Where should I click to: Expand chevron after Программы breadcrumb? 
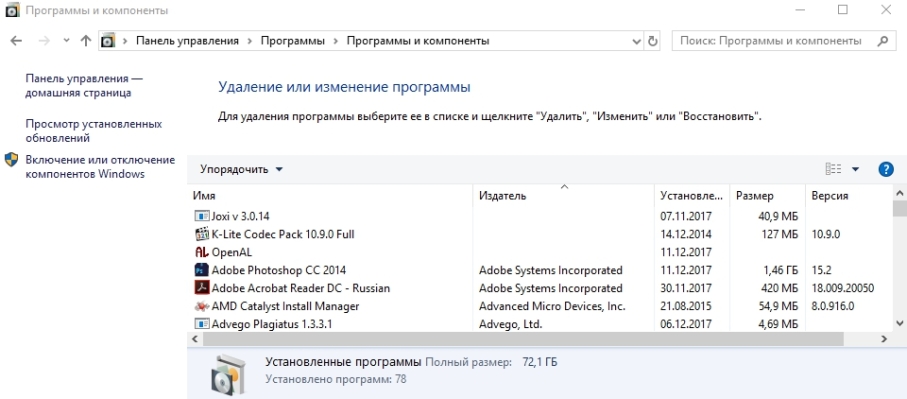coord(335,41)
